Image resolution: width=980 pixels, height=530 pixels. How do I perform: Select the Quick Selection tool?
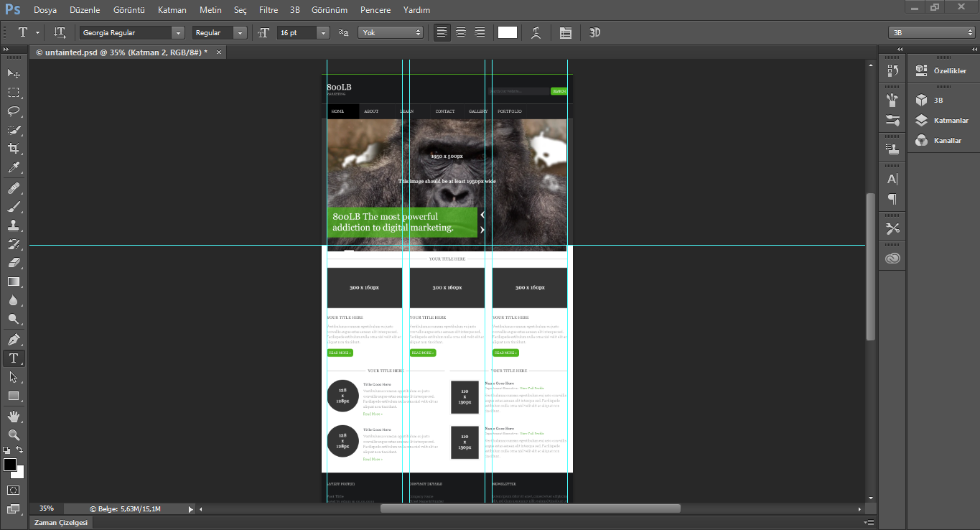(x=14, y=130)
